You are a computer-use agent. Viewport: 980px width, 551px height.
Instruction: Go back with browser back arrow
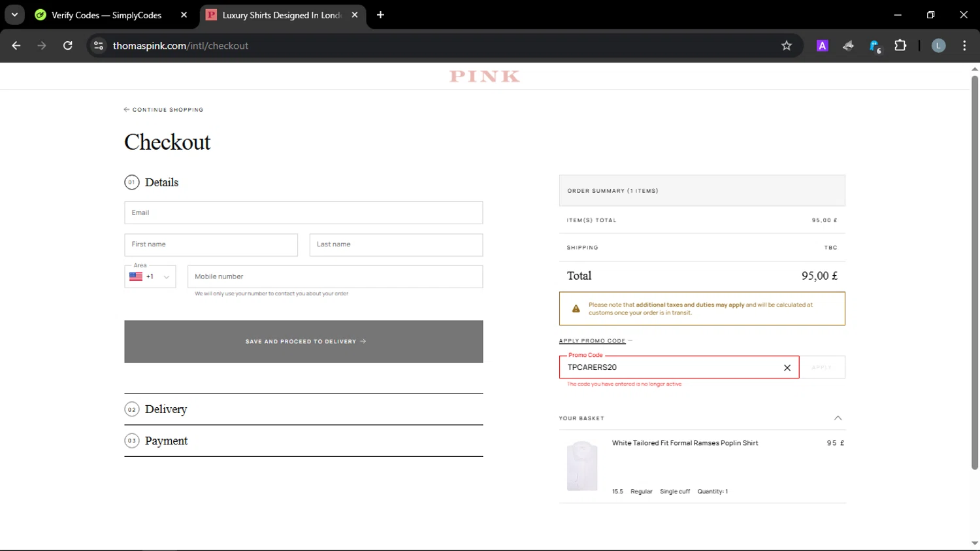[16, 46]
